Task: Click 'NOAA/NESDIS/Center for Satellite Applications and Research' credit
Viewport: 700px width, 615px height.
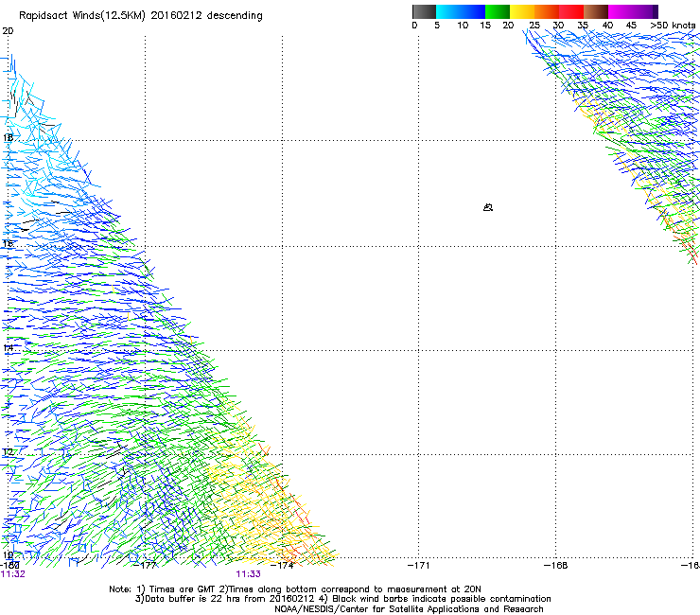Action: (x=409, y=609)
